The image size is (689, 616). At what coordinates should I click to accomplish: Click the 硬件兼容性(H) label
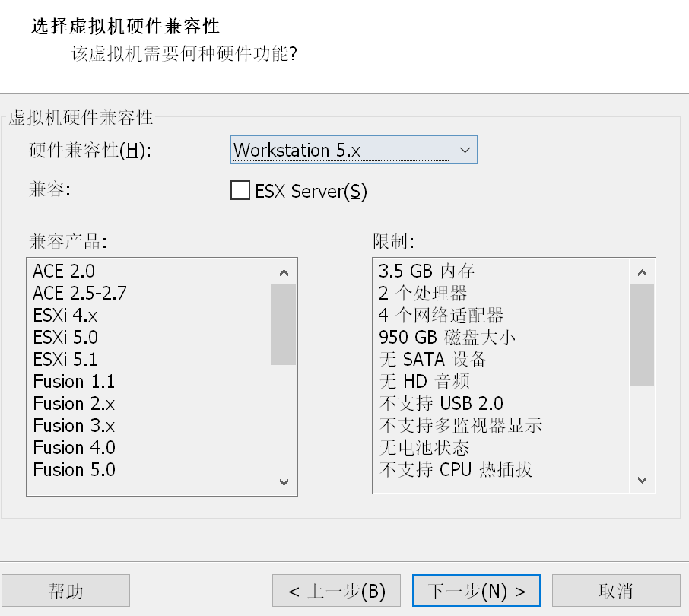(x=90, y=151)
